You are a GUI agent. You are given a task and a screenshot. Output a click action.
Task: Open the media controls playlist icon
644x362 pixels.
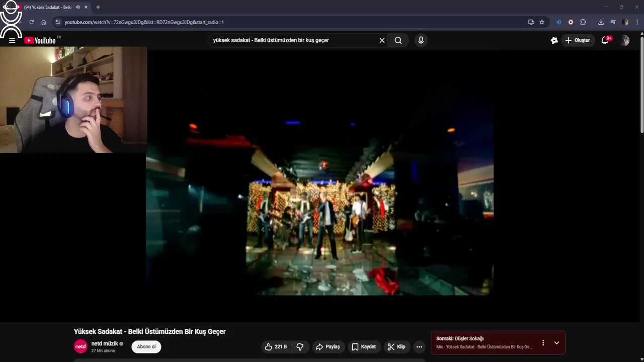pyautogui.click(x=613, y=22)
